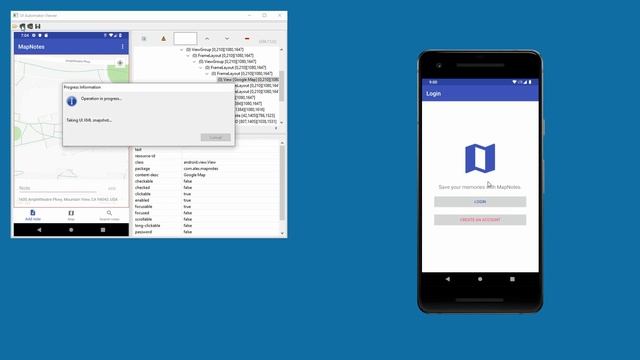Image resolution: width=640 pixels, height=360 pixels.
Task: Click the 'scrollable' property row
Action: click(206, 219)
